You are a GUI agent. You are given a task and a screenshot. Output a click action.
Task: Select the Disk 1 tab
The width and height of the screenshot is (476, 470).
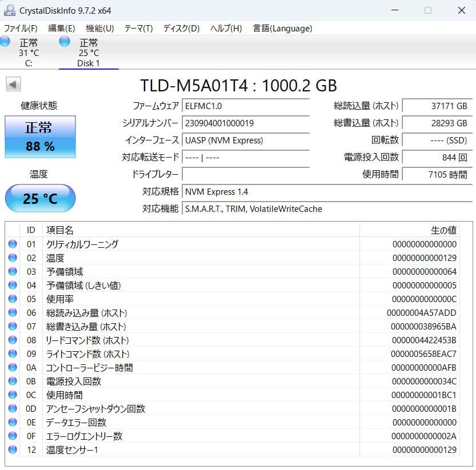tap(89, 52)
